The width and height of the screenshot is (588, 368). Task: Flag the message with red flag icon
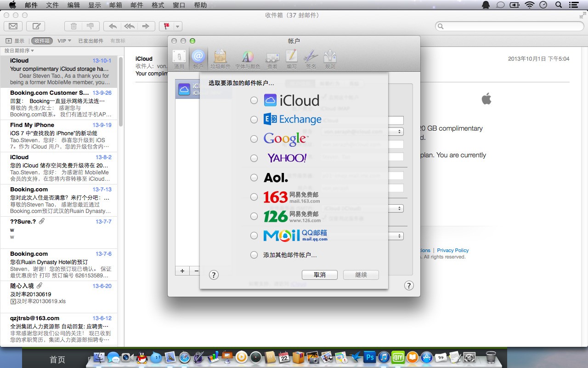click(x=166, y=26)
